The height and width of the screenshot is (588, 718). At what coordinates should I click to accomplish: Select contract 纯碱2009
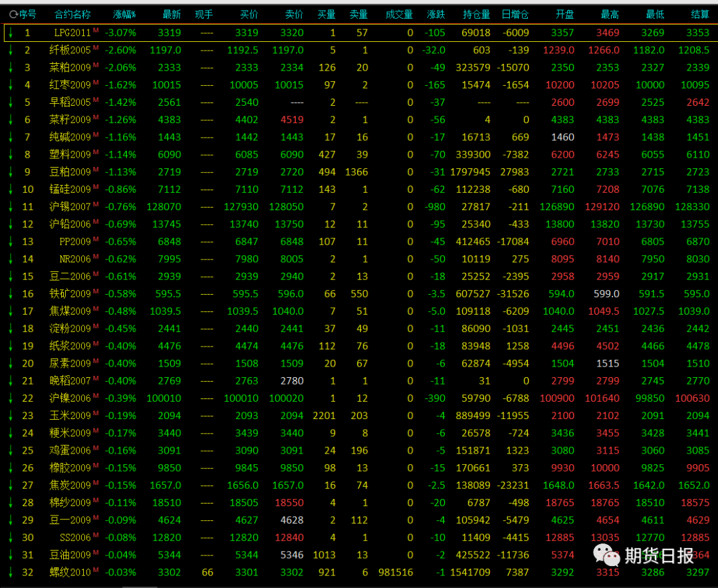point(70,137)
